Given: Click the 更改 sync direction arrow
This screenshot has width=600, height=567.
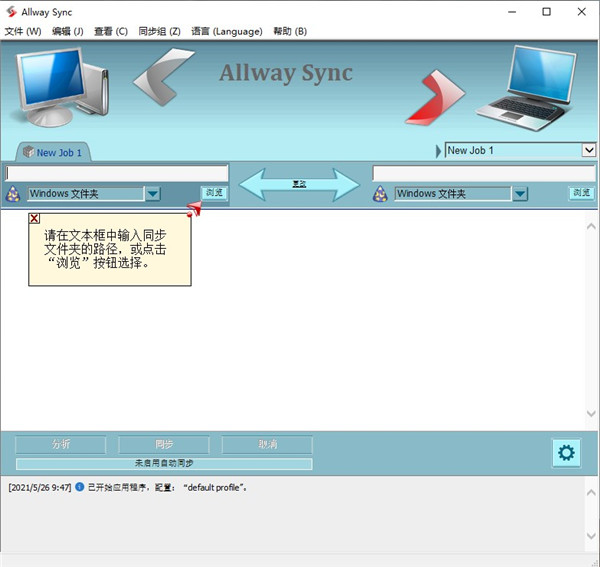Looking at the screenshot, I should point(299,184).
